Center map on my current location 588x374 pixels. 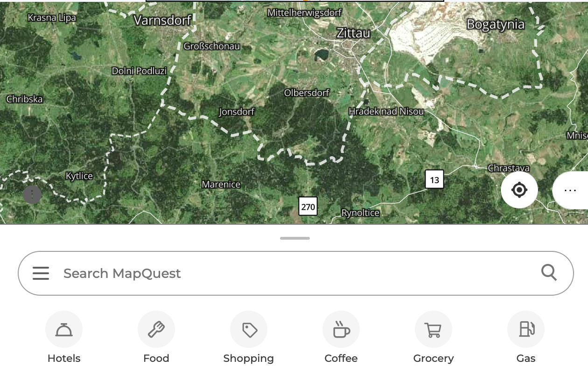pos(519,190)
